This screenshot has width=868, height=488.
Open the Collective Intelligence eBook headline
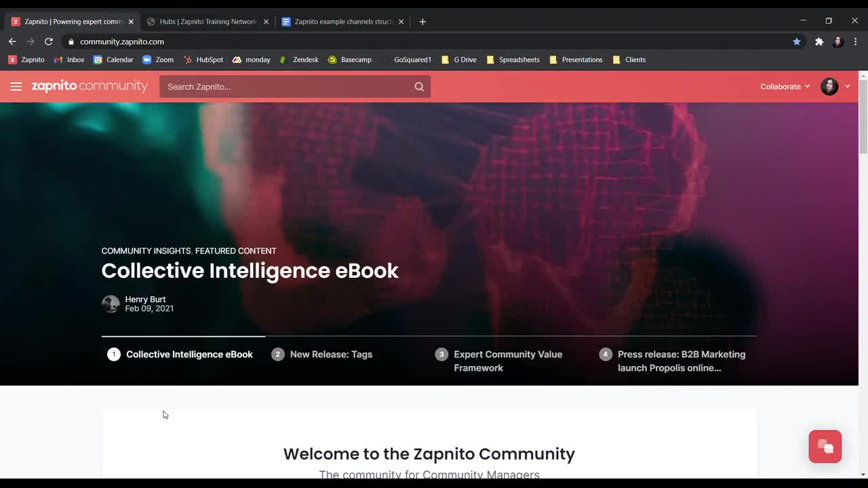[250, 270]
